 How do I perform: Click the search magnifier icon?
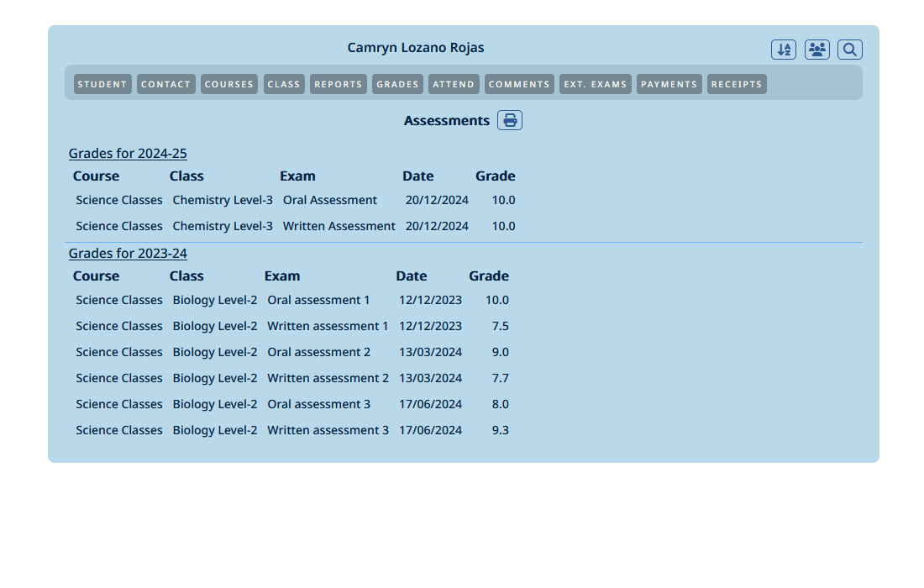click(850, 50)
